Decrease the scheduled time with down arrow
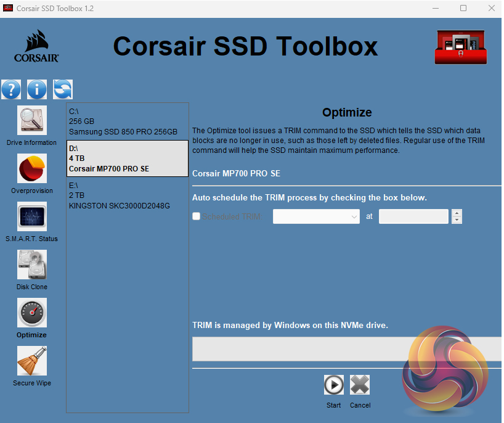Image resolution: width=504 pixels, height=423 pixels. coord(457,220)
